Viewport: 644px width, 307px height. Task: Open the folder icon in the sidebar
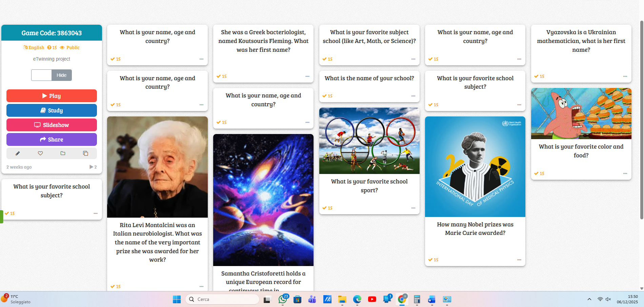63,153
